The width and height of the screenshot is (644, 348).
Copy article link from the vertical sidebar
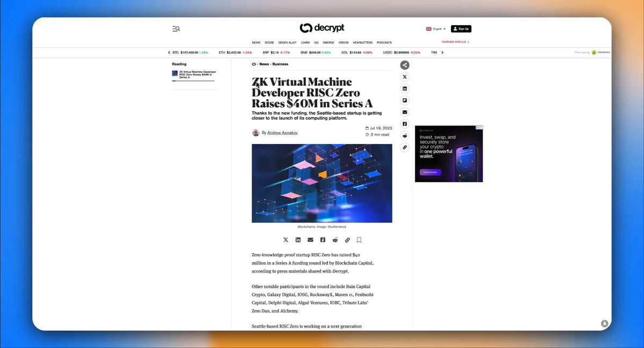tap(405, 147)
